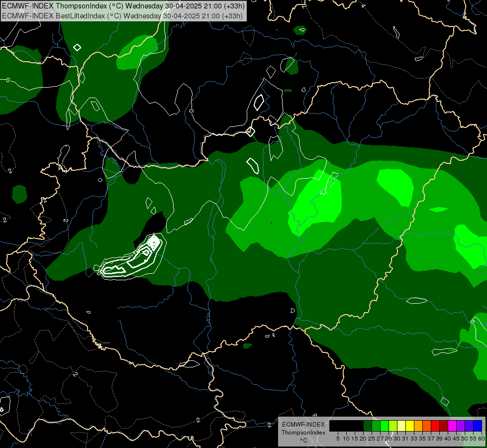Select the purple 45–50 legend swatch

(x=461, y=426)
